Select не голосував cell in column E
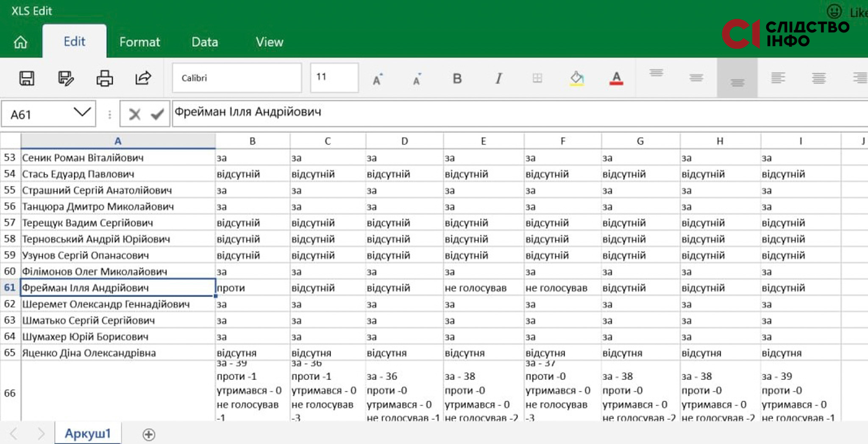The width and height of the screenshot is (868, 444). tap(484, 288)
